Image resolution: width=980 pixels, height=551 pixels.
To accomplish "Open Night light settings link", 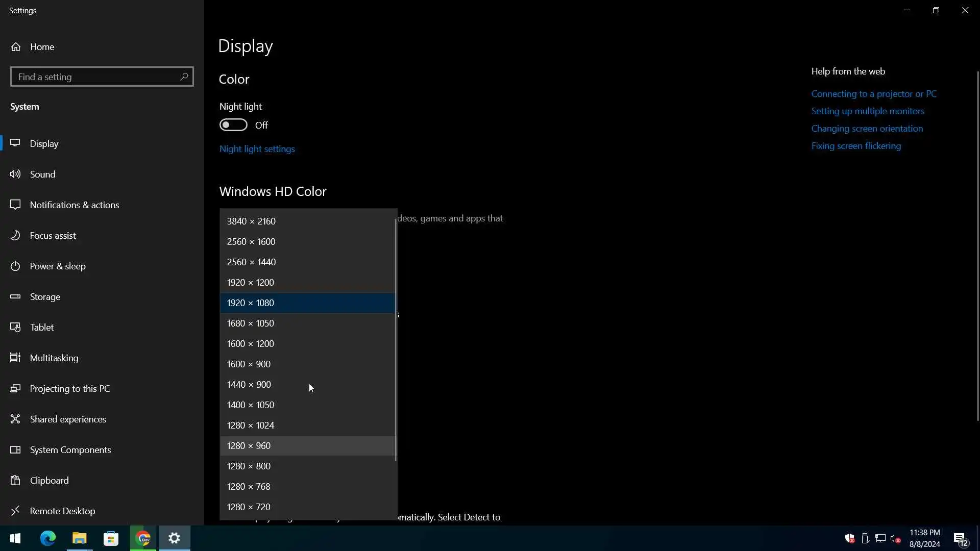I will [x=257, y=149].
